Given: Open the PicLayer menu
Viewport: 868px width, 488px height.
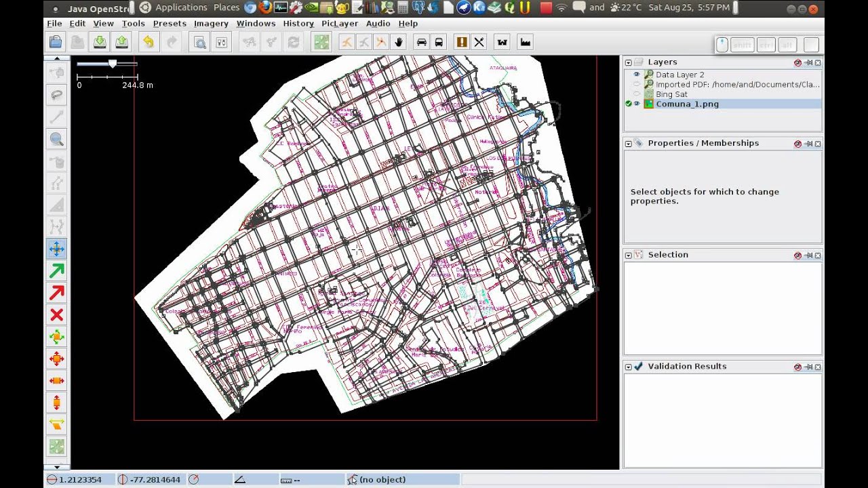Looking at the screenshot, I should coord(340,23).
